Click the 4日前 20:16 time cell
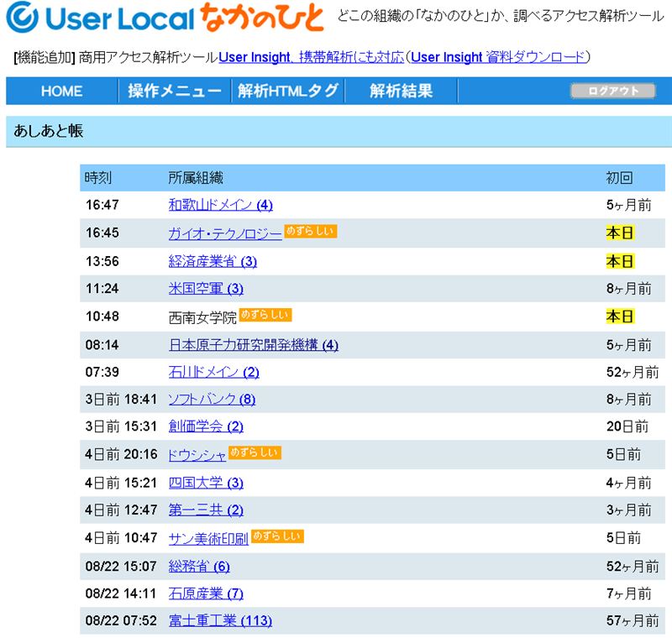672x638 pixels. click(x=121, y=454)
